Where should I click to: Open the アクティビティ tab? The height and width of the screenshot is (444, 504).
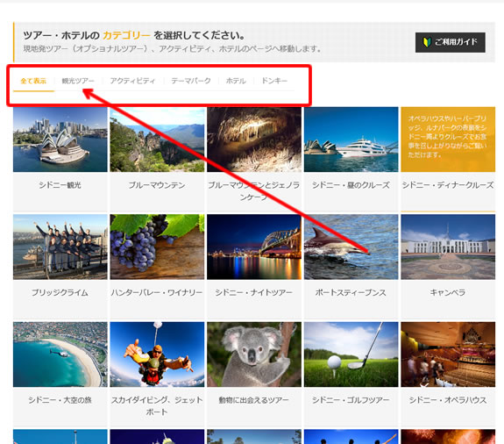[132, 81]
